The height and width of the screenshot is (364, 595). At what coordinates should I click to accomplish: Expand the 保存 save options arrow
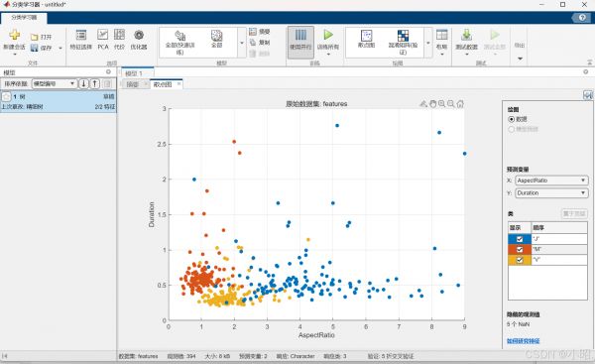60,49
